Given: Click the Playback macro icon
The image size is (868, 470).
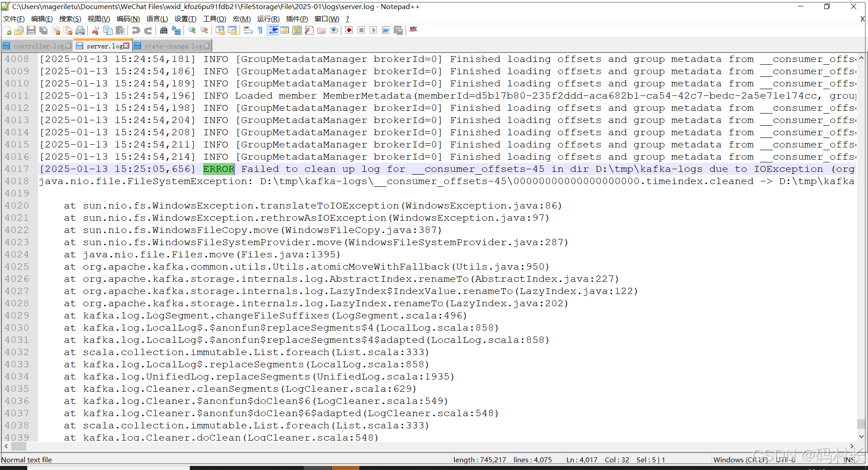Looking at the screenshot, I should pos(373,30).
